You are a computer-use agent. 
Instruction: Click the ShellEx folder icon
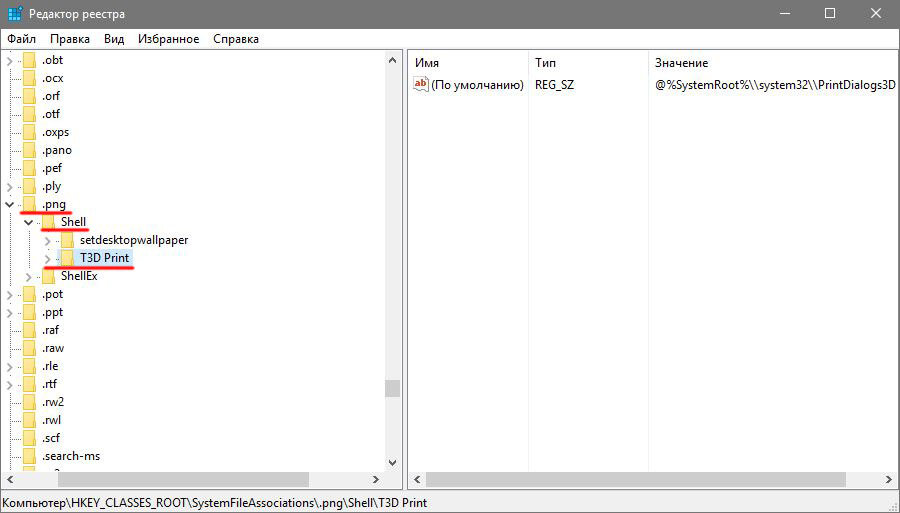tap(48, 276)
